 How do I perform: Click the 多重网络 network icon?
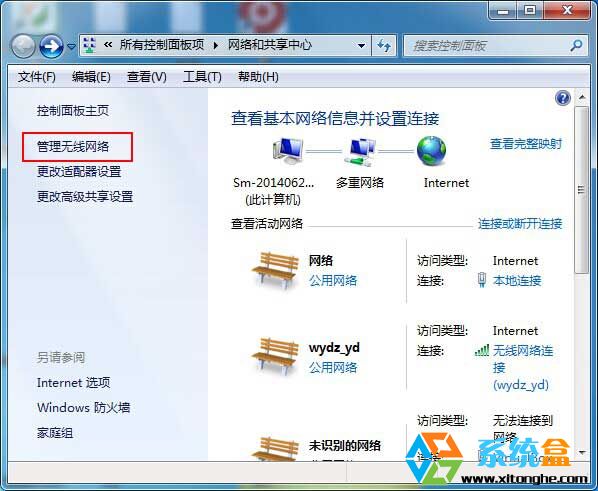pyautogui.click(x=360, y=152)
